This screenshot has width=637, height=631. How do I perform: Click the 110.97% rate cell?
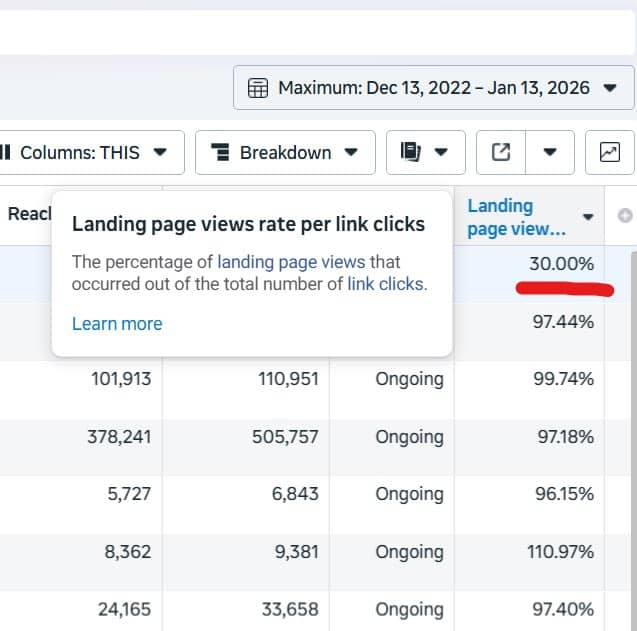[560, 552]
